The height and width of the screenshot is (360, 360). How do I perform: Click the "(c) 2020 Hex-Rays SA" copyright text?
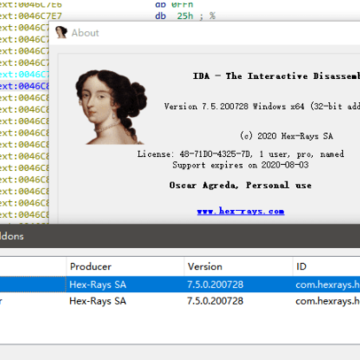[x=286, y=136]
